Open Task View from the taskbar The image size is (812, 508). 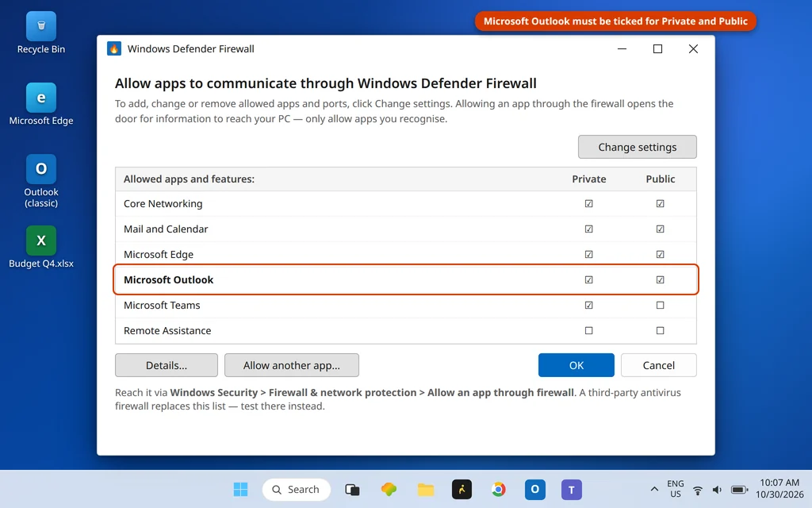352,489
